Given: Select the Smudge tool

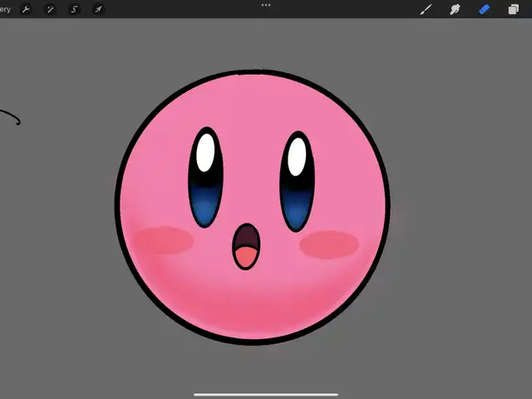Looking at the screenshot, I should click(x=455, y=9).
